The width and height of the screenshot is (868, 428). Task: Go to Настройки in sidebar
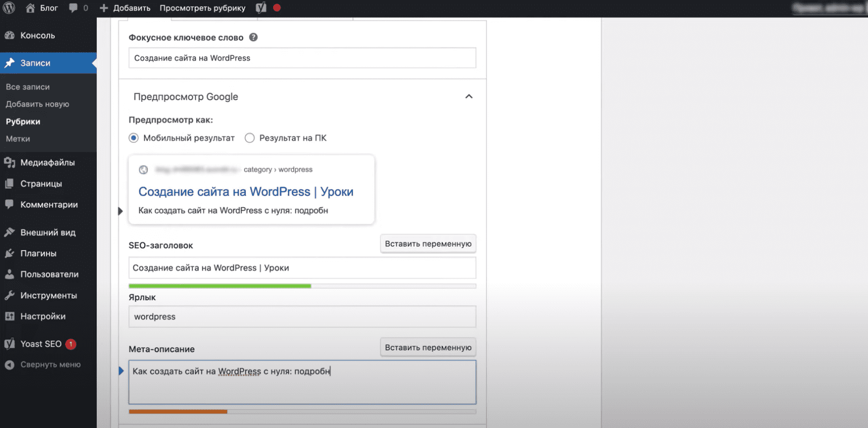[x=42, y=316]
